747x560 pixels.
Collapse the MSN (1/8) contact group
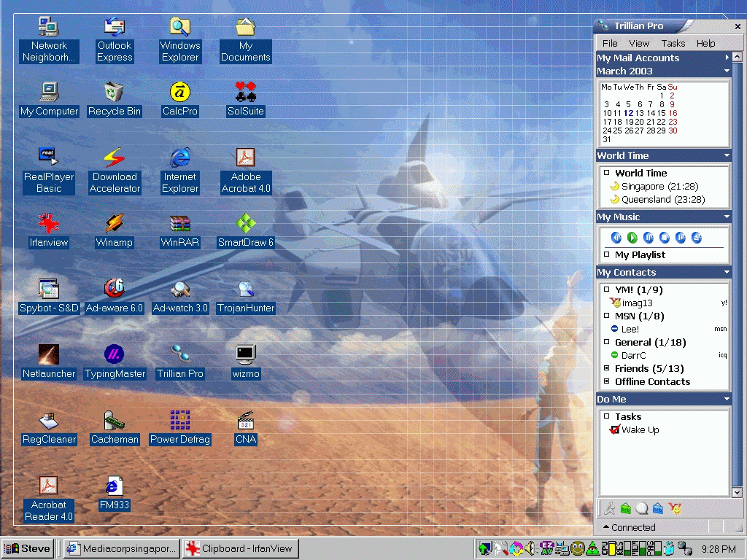click(606, 315)
